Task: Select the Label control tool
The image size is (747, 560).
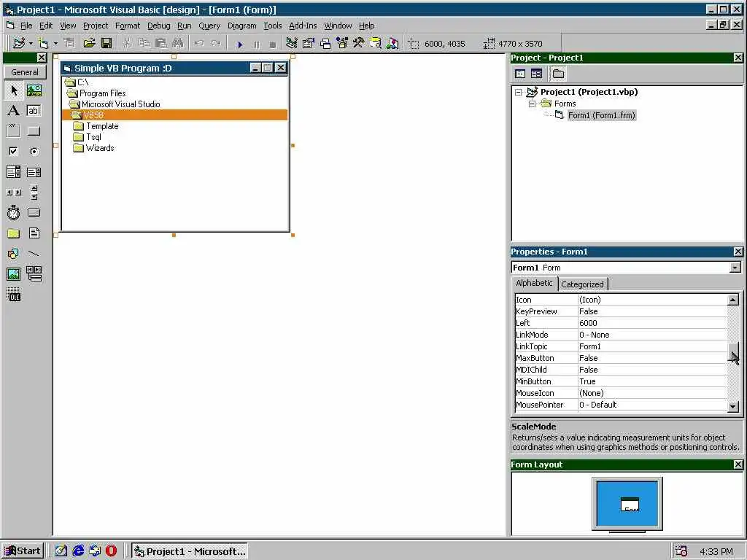Action: pos(14,111)
